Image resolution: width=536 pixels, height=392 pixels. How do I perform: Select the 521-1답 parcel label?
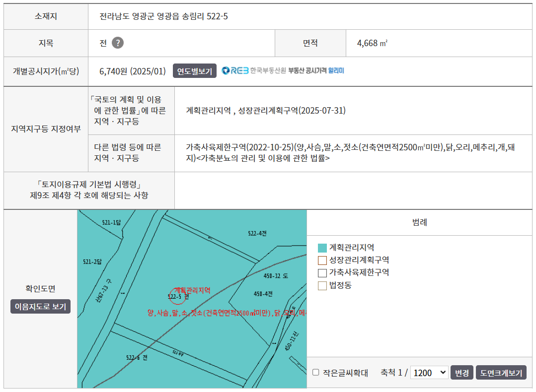click(x=111, y=223)
